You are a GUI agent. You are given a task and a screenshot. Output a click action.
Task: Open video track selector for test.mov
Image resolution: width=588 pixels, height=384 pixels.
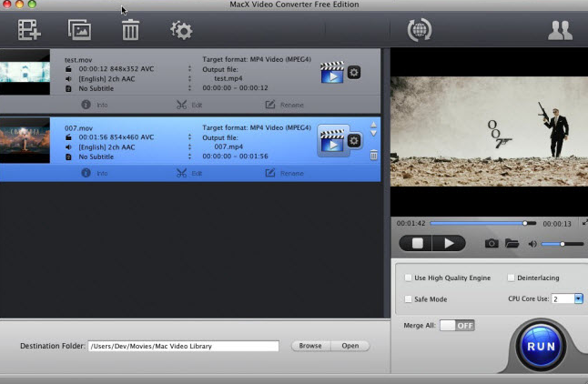189,68
